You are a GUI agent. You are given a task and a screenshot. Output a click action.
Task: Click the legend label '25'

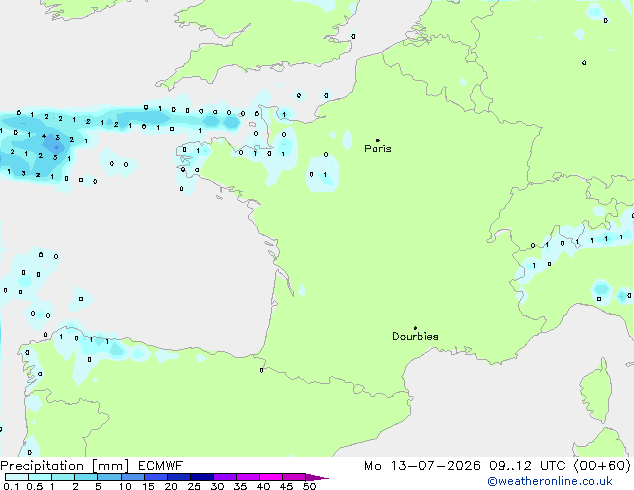(194, 486)
